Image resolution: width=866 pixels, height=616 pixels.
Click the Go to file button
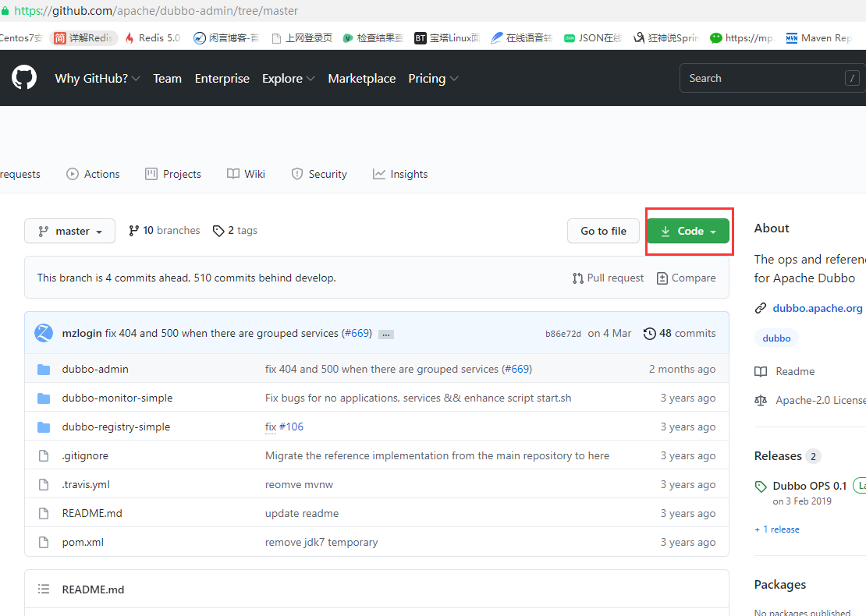(x=603, y=231)
